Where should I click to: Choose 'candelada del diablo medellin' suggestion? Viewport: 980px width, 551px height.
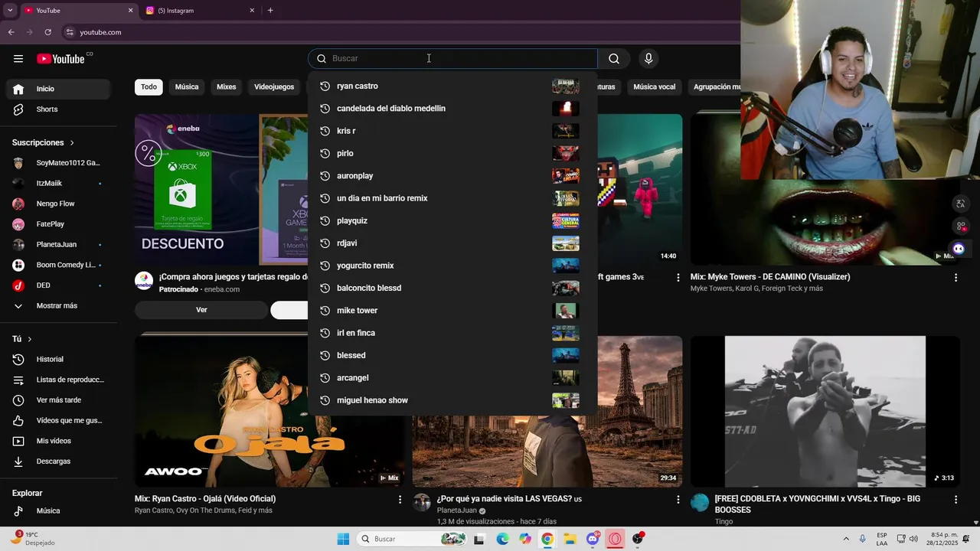tap(452, 109)
